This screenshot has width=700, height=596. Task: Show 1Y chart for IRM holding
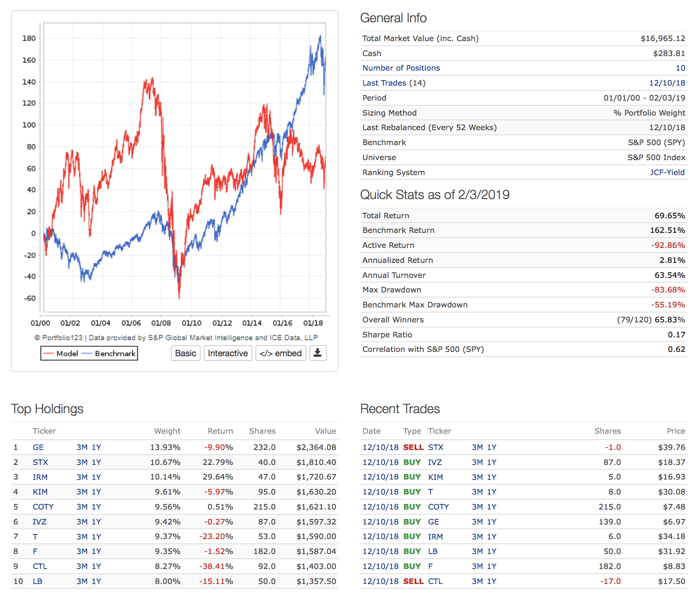tap(96, 477)
